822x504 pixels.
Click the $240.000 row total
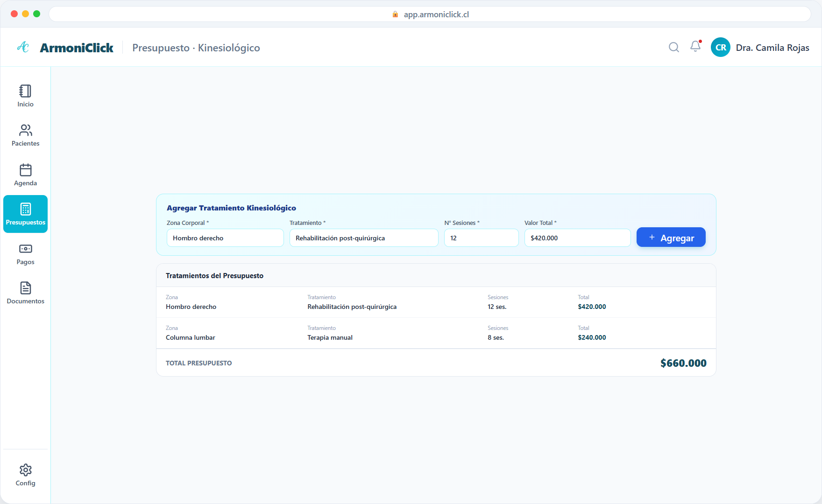(x=592, y=337)
